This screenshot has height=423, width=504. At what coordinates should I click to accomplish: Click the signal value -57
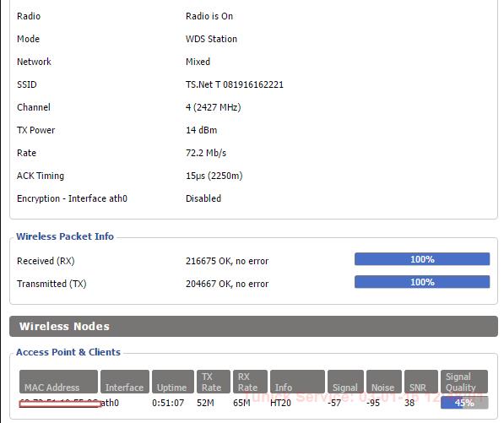[334, 403]
